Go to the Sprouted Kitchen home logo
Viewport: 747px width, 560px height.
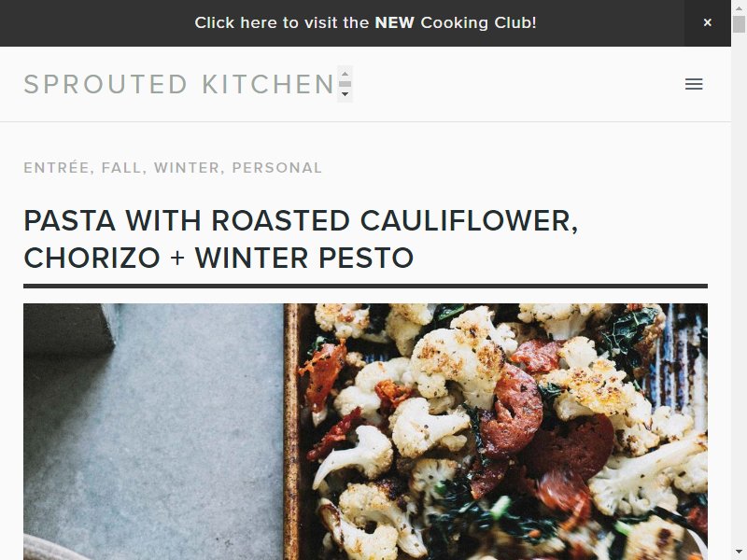click(x=178, y=84)
